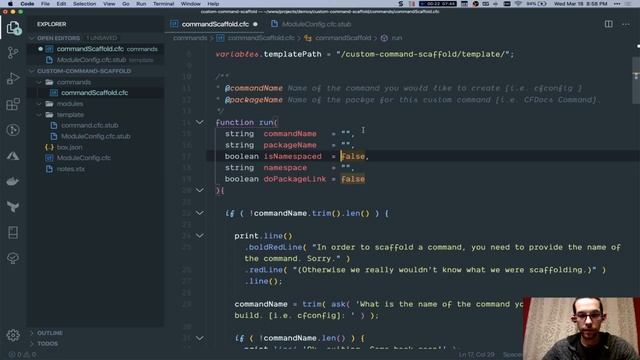Image resolution: width=640 pixels, height=360 pixels.
Task: Open the Window menu
Action: pyautogui.click(x=191, y=4)
